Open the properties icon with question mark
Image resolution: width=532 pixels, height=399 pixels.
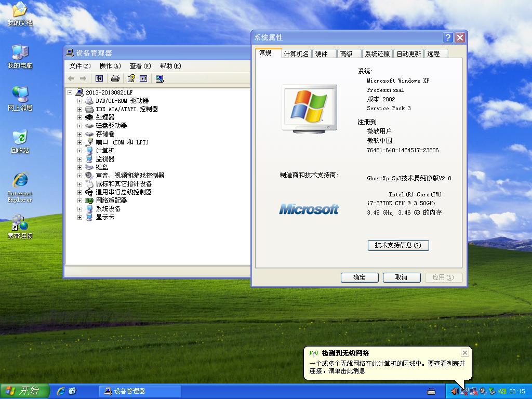point(131,79)
